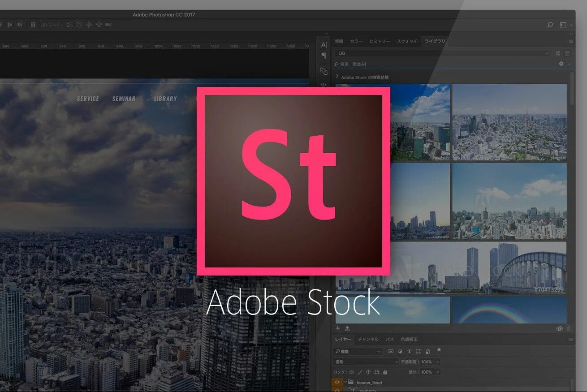
Task: Select the bridge skyline stock photo #70473209
Action: pyautogui.click(x=451, y=268)
